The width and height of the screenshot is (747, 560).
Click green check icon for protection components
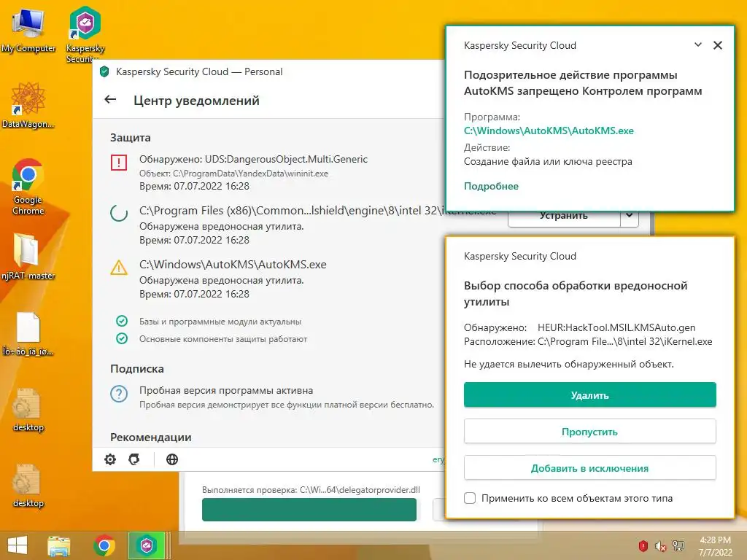point(122,338)
